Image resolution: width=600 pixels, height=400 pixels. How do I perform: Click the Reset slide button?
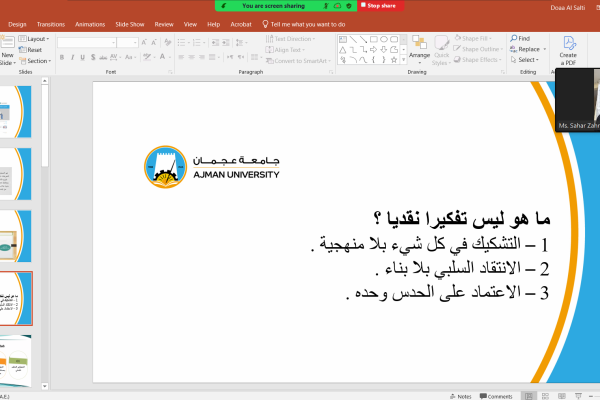coord(30,50)
